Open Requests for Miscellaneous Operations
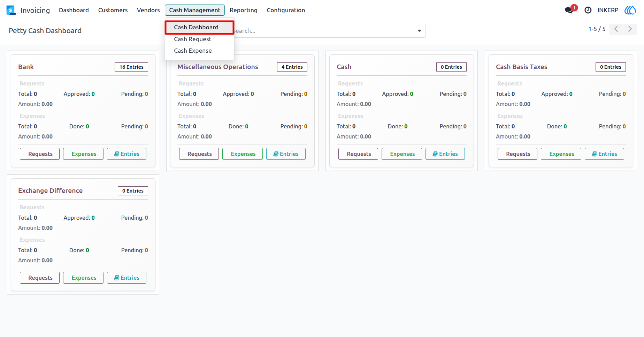Screen dimensions: 644x337 tap(199, 154)
